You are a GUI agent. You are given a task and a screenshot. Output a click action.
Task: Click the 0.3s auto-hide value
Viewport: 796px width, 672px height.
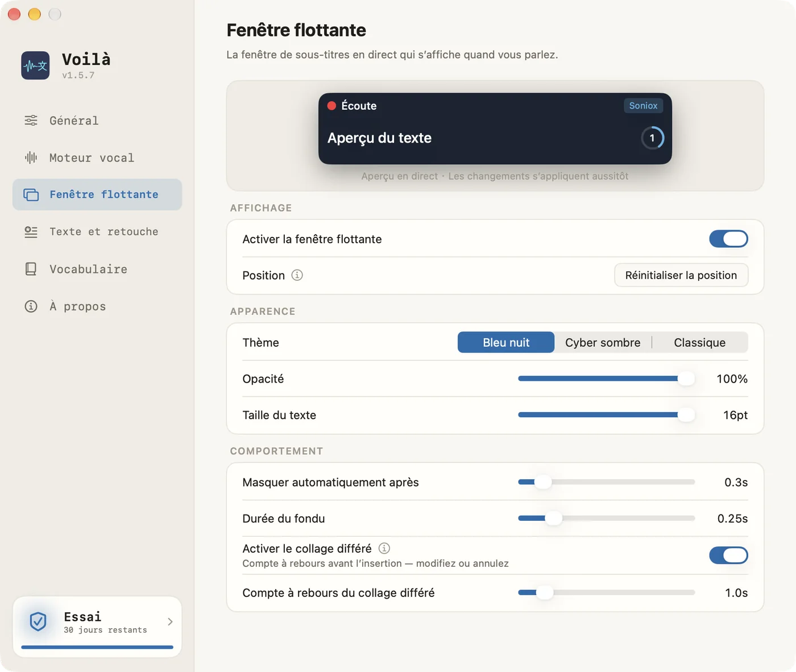click(736, 482)
